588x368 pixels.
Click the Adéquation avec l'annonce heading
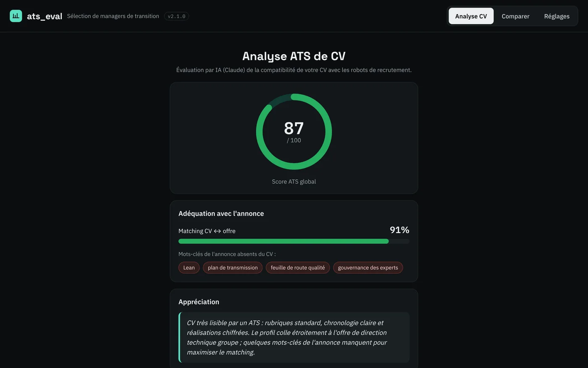point(221,214)
